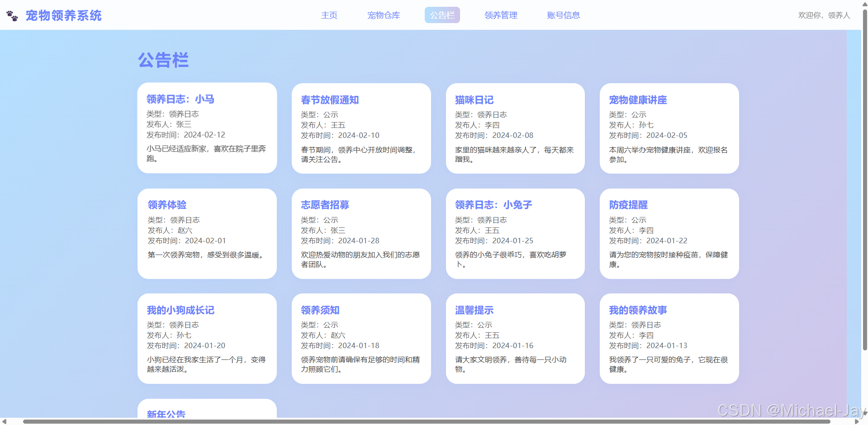Click the horizontal scrollbar thumb
Image resolution: width=868 pixels, height=425 pixels.
pos(427,421)
